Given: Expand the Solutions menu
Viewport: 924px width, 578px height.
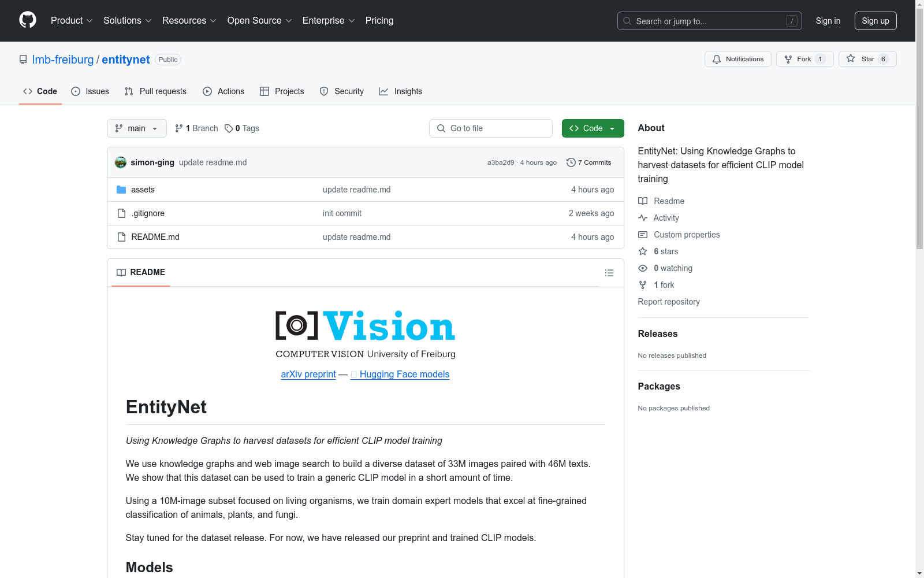Looking at the screenshot, I should [128, 20].
